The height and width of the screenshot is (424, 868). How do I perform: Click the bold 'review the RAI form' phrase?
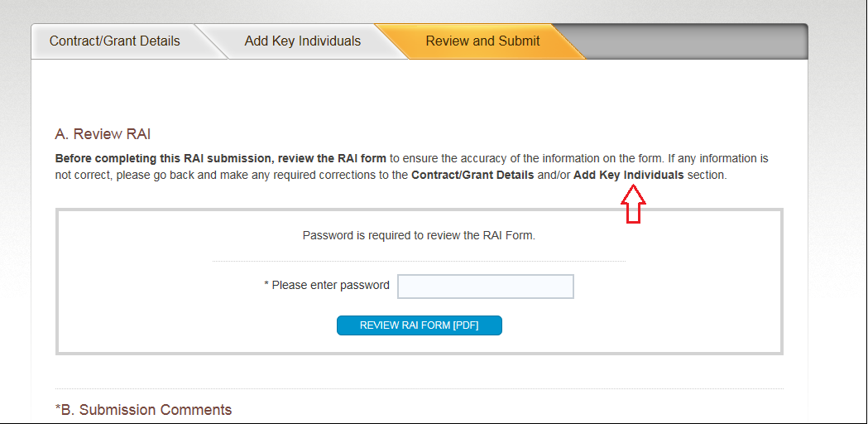pyautogui.click(x=332, y=157)
